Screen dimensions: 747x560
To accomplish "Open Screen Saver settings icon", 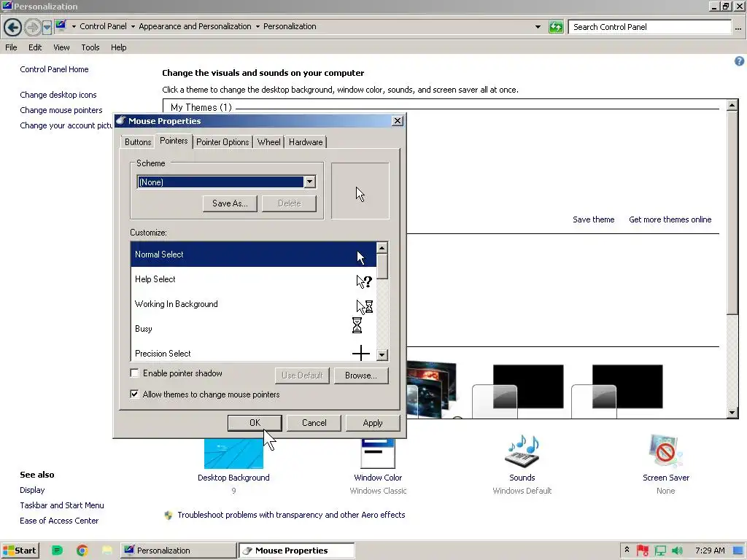I will (x=665, y=451).
